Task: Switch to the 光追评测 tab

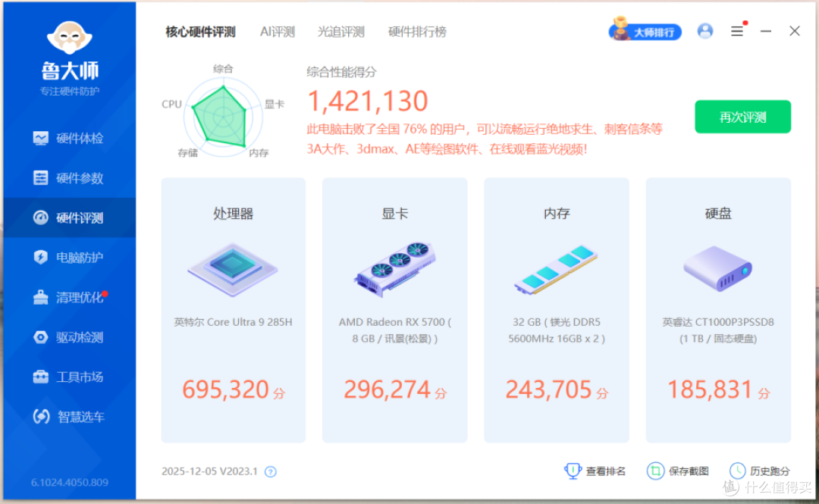Action: tap(341, 32)
